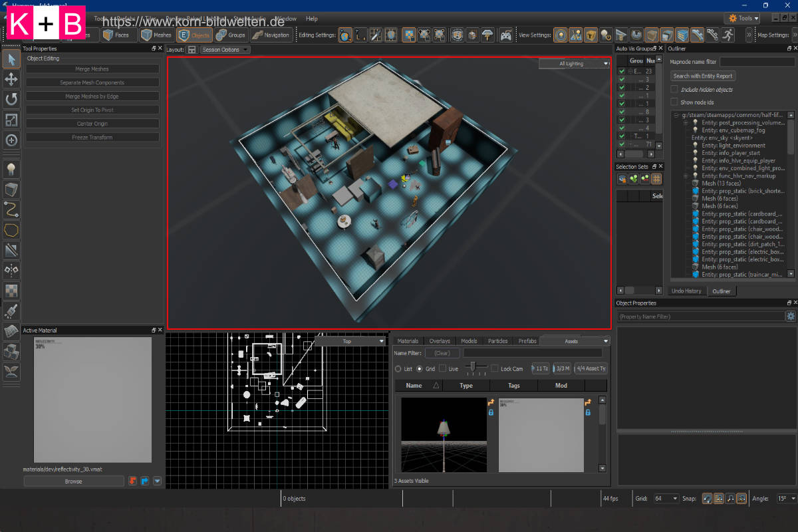Switch to Objects selection mode
The image size is (798, 532).
[x=194, y=35]
